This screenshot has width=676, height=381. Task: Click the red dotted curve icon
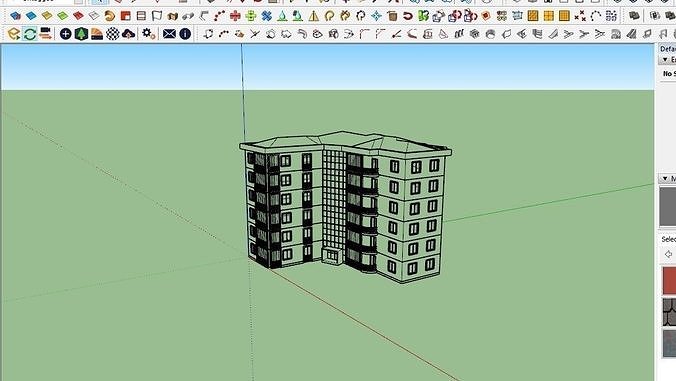pos(219,16)
